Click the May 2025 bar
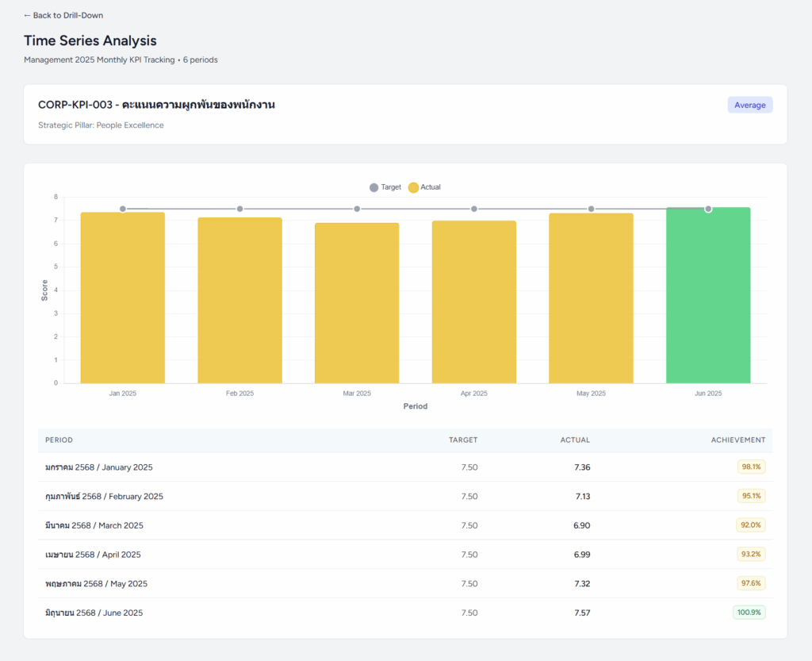The width and height of the screenshot is (812, 661). 591,298
